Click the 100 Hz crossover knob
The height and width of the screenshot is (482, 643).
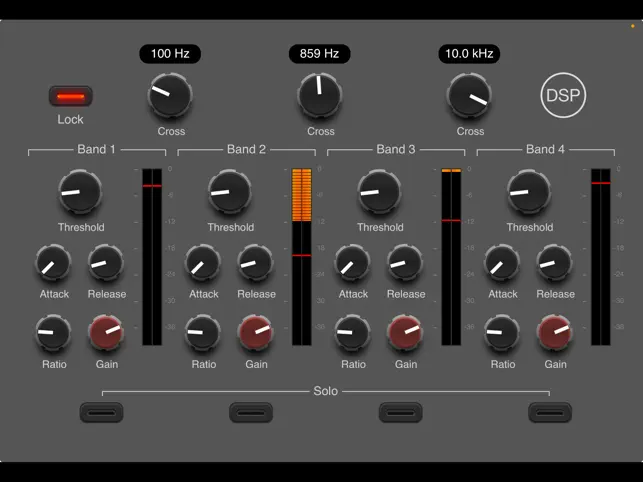pyautogui.click(x=170, y=96)
